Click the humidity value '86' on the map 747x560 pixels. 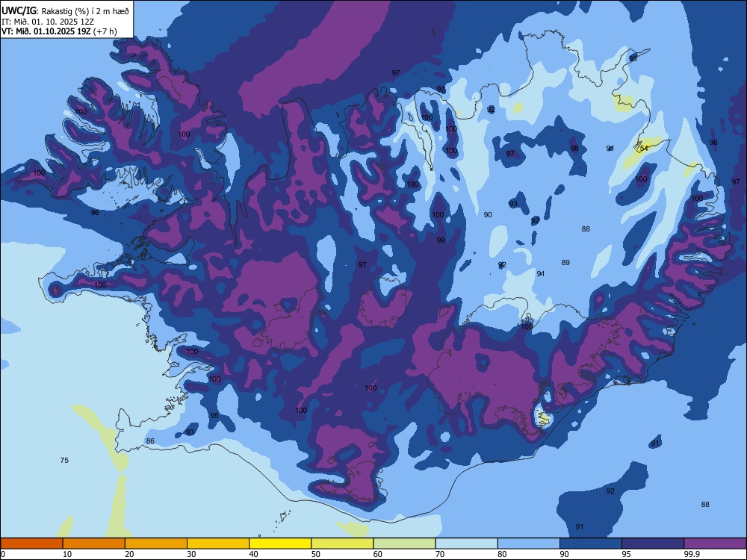(150, 441)
